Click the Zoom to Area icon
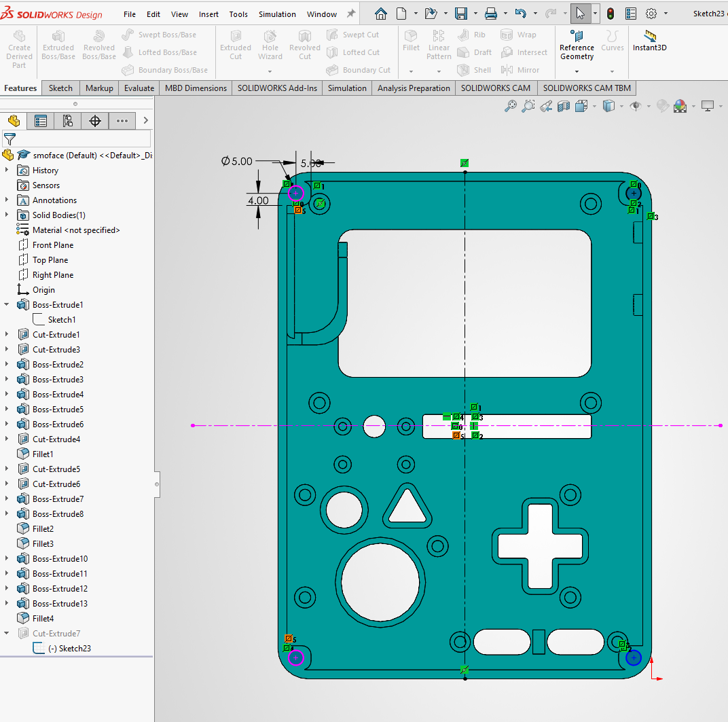Viewport: 728px width, 722px height. 528,107
